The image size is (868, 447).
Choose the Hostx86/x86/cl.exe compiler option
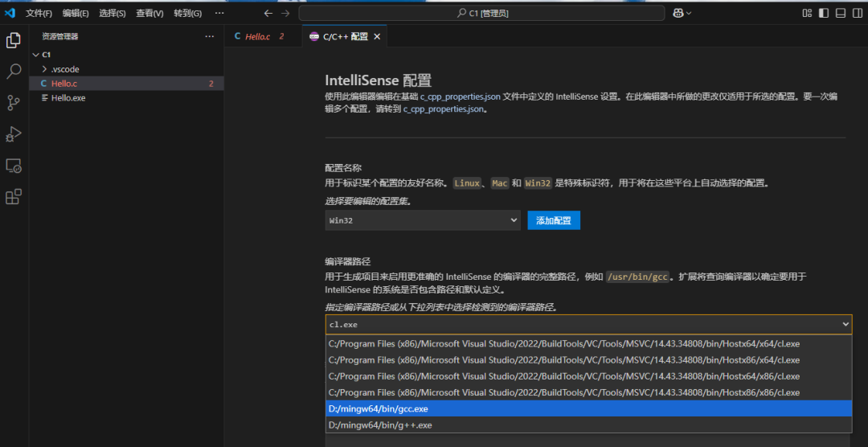tap(589, 392)
